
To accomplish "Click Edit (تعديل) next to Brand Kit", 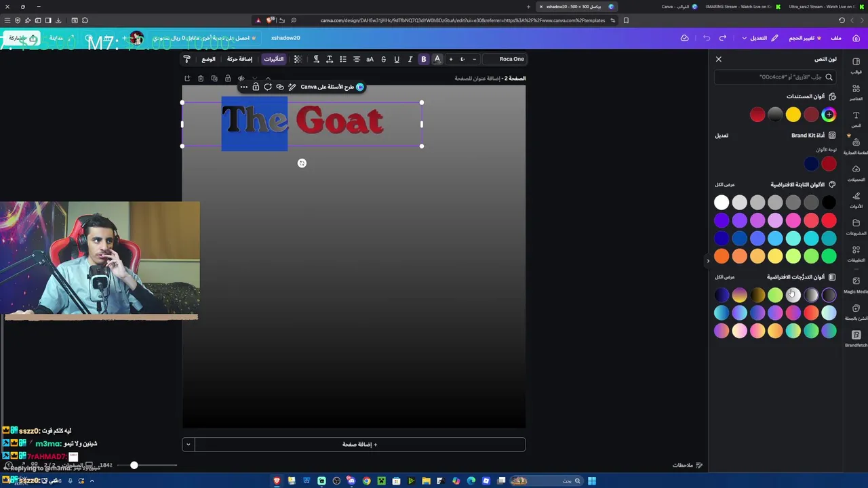I will [722, 136].
